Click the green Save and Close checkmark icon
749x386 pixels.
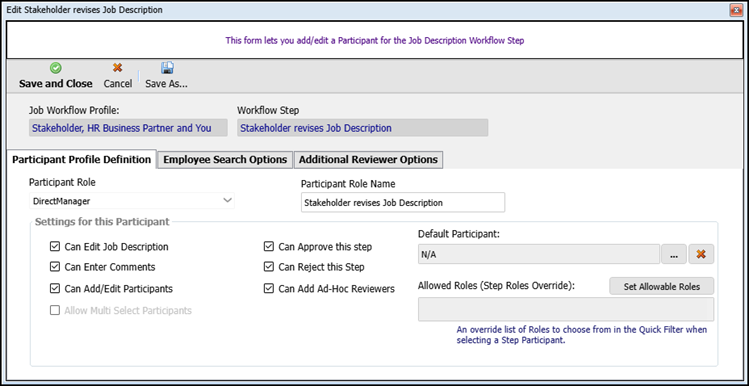click(55, 68)
